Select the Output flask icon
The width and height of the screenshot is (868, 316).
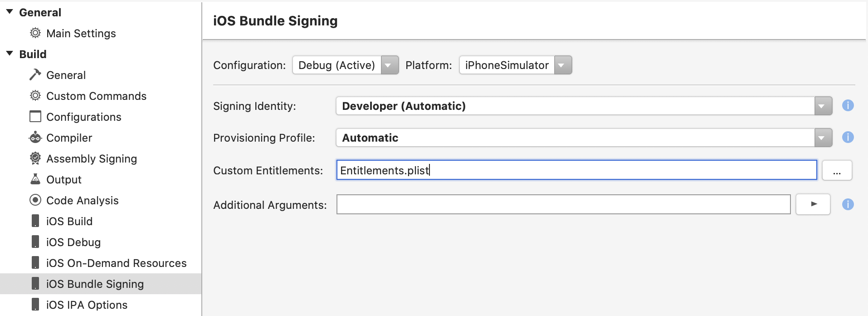35,179
